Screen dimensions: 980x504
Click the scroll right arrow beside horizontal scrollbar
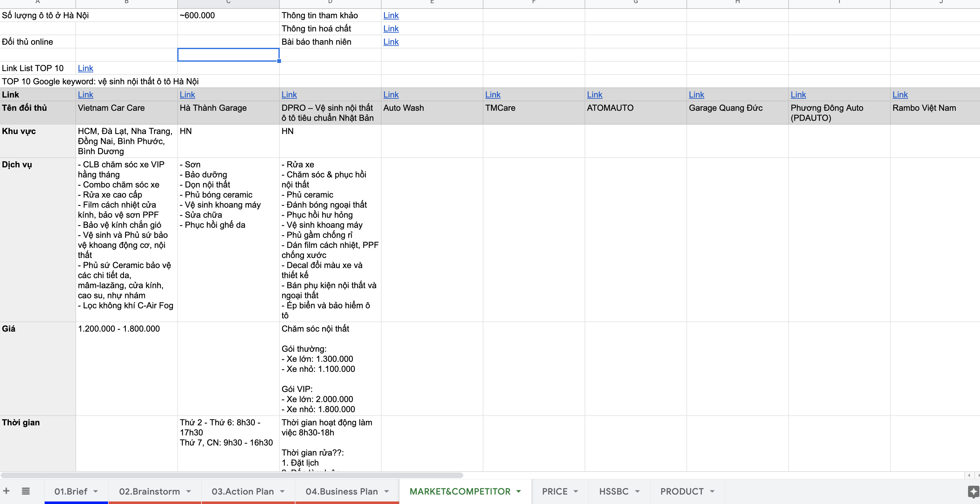(978, 475)
